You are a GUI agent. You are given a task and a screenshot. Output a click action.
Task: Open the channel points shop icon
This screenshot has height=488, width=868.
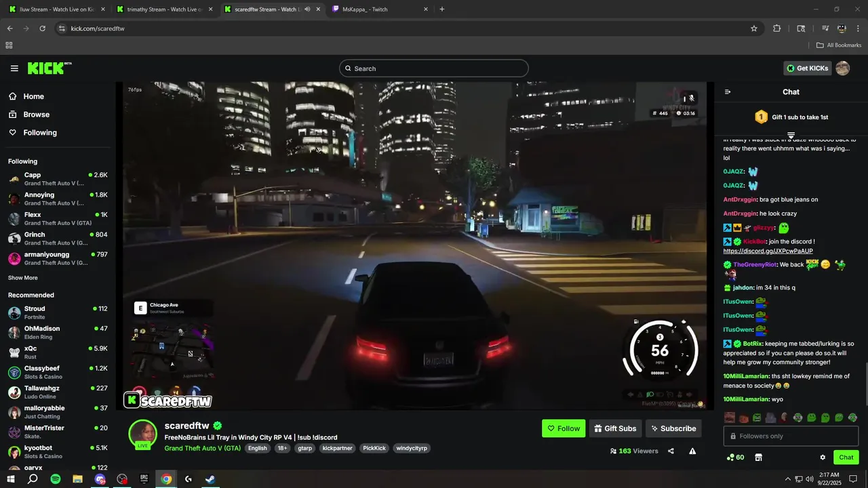click(x=758, y=457)
